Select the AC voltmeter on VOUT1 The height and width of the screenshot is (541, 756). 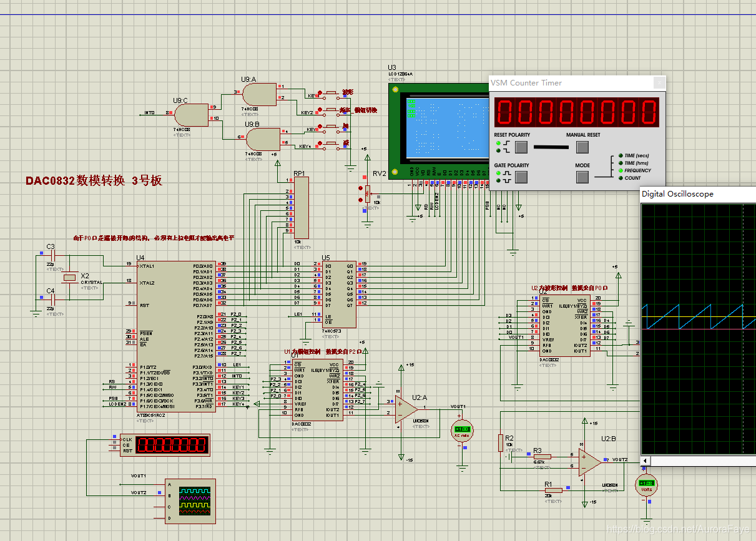click(462, 429)
